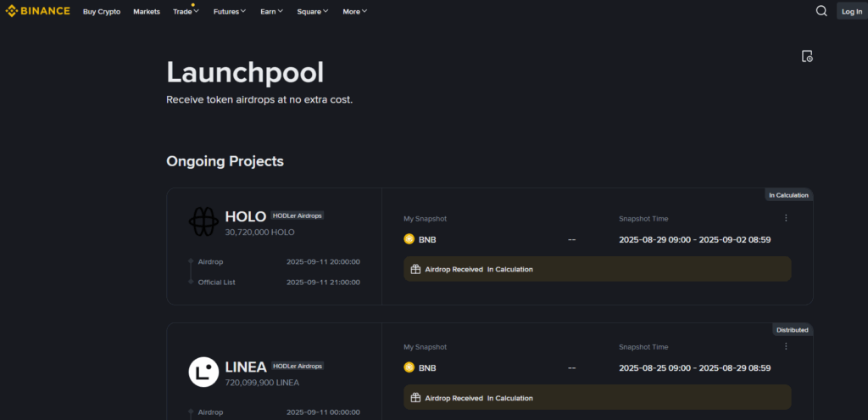Click the BNB coin icon in LINEA card
Screen dimensions: 868x420
[x=409, y=367]
